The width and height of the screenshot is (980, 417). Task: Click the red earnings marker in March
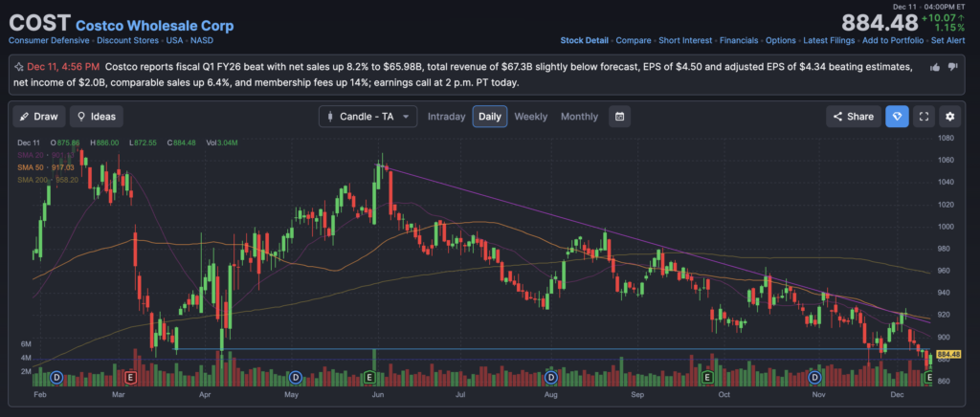131,378
